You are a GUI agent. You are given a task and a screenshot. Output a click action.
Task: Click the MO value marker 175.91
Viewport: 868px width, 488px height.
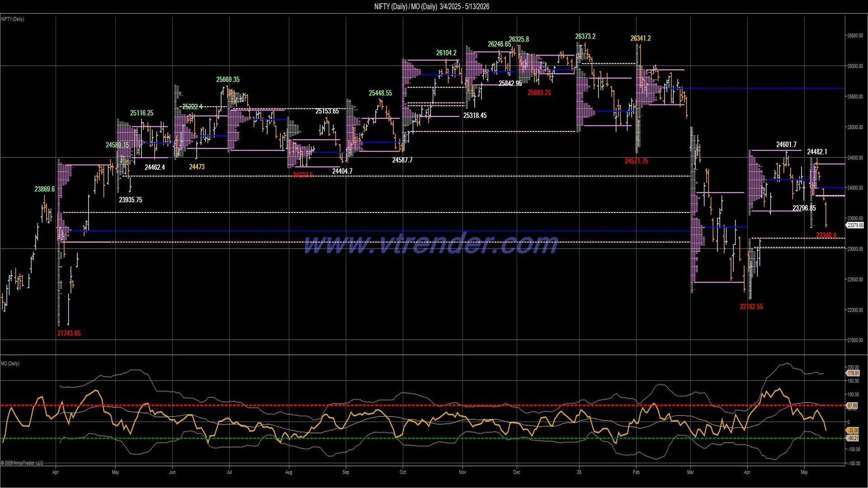853,374
